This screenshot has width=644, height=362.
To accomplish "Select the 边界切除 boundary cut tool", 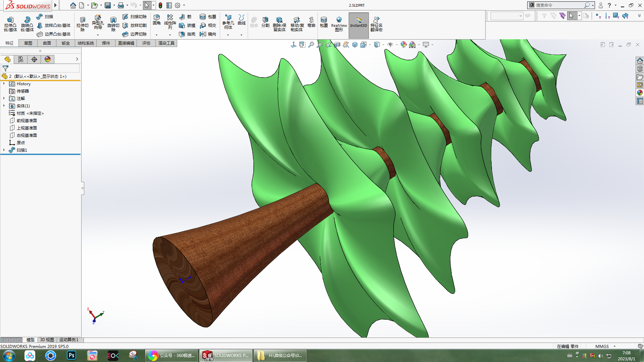I will (x=135, y=34).
